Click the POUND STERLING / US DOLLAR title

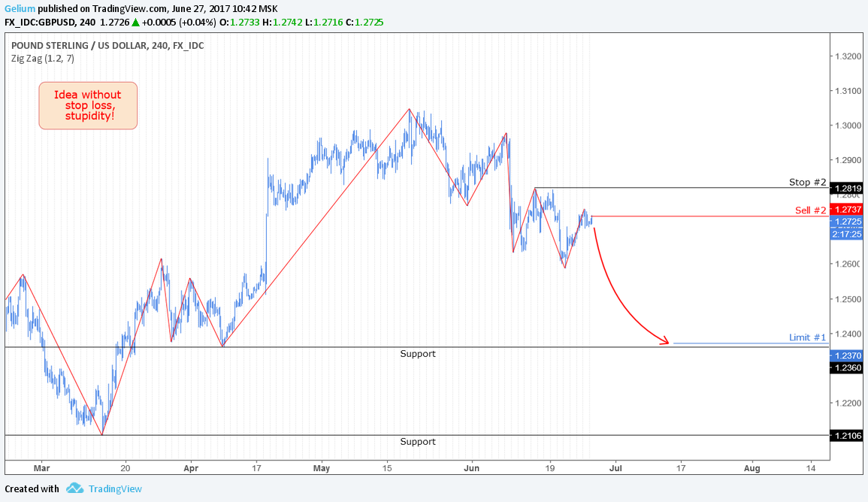click(x=107, y=45)
